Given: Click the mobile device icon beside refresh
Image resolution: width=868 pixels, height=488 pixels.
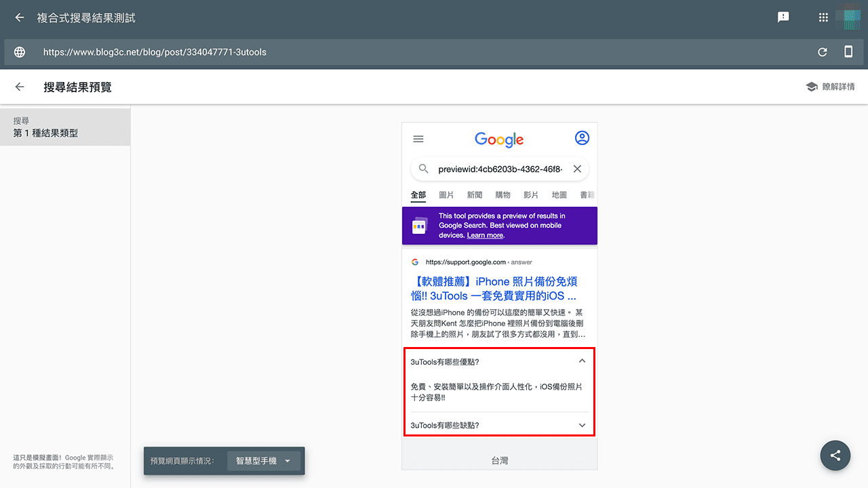Looking at the screenshot, I should coord(848,51).
